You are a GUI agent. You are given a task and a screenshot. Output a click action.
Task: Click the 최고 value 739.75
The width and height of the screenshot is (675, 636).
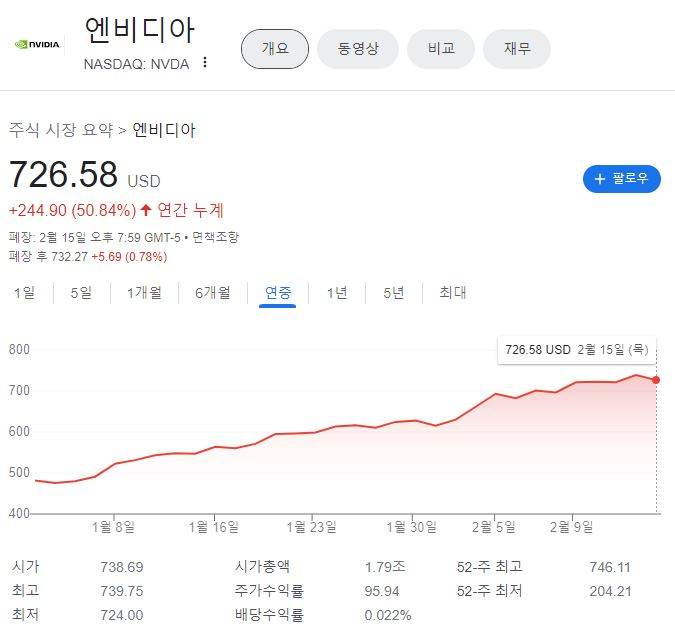(x=122, y=591)
